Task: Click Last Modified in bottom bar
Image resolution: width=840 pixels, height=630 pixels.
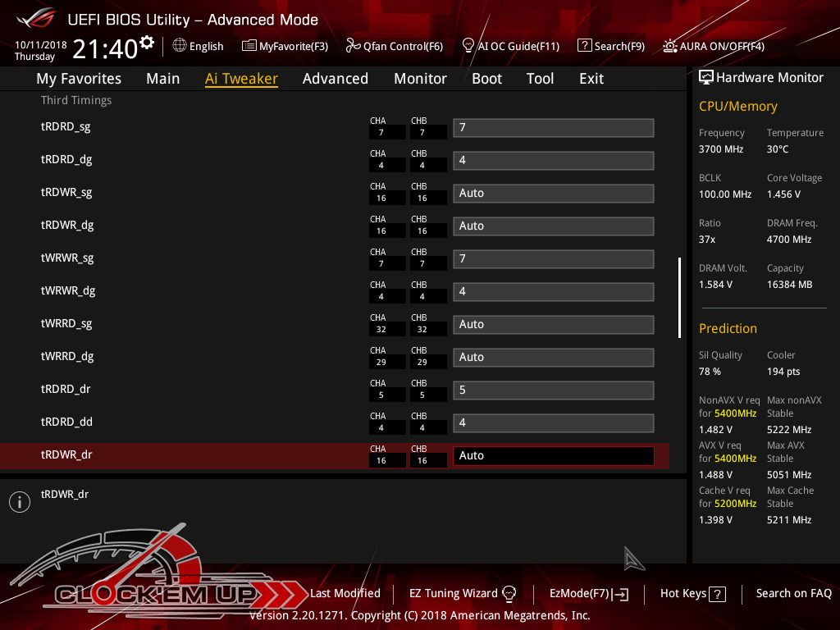Action: 345,593
